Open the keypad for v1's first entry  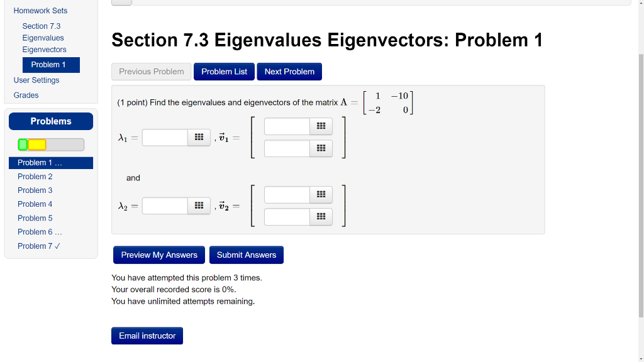321,126
